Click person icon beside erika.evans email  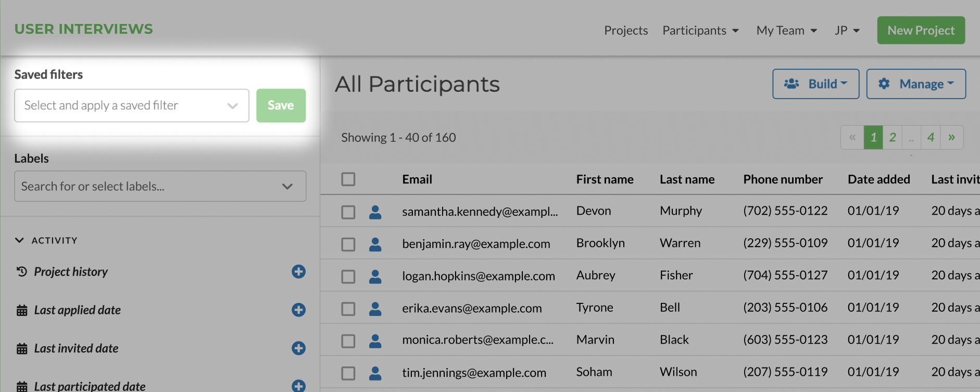[x=375, y=309]
